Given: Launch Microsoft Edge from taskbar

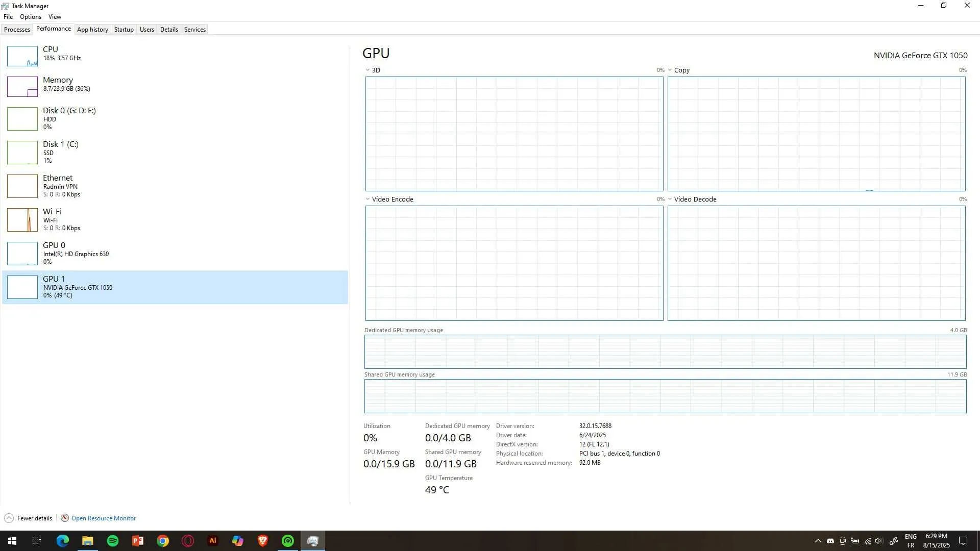Looking at the screenshot, I should tap(62, 541).
